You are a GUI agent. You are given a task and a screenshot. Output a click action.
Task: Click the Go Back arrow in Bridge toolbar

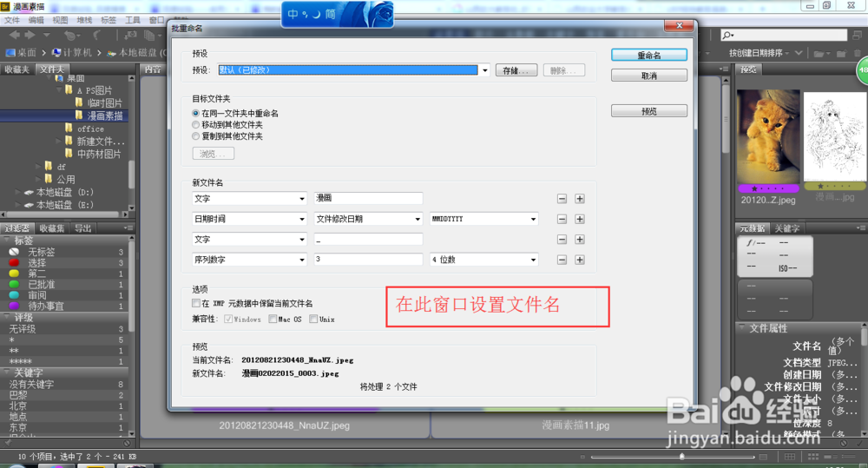pos(15,35)
